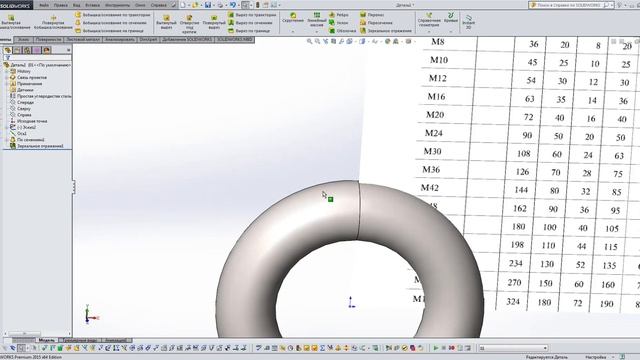Open DisplayManager tab icon in left panel

[47, 50]
